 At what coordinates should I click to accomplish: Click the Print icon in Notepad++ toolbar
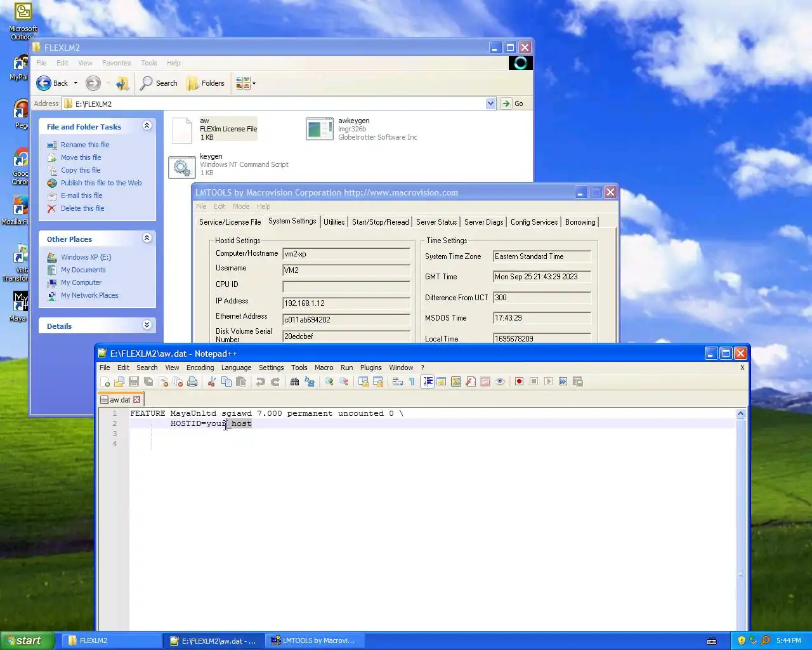coord(192,381)
